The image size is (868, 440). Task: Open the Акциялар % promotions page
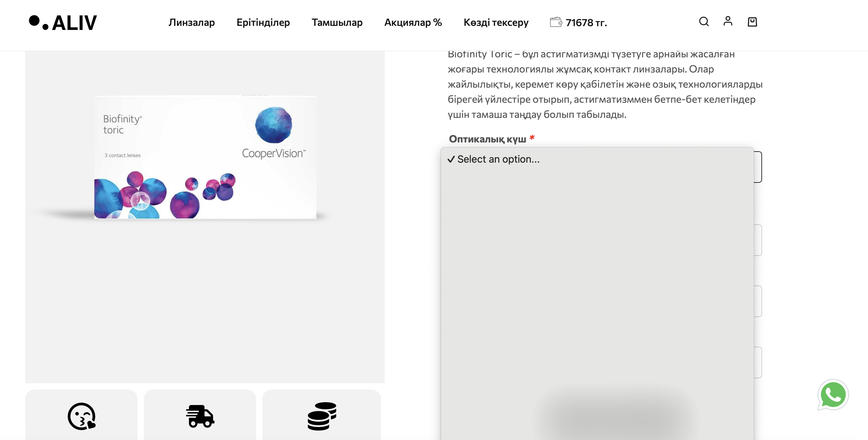pyautogui.click(x=413, y=23)
